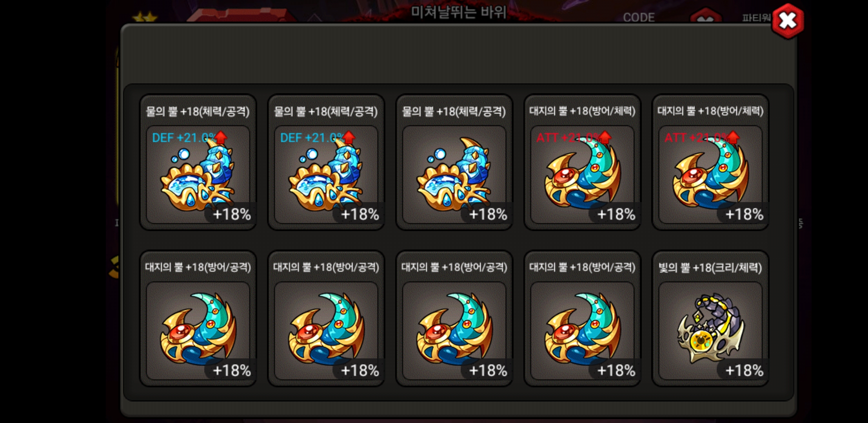Close the horn selection popup
The height and width of the screenshot is (423, 868).
pyautogui.click(x=787, y=21)
